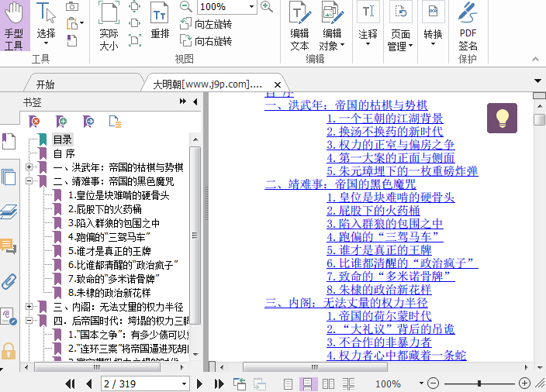The height and width of the screenshot is (392, 546).
Task: Open link 2."大礼议"背后的吊诡
Action: [x=391, y=329]
